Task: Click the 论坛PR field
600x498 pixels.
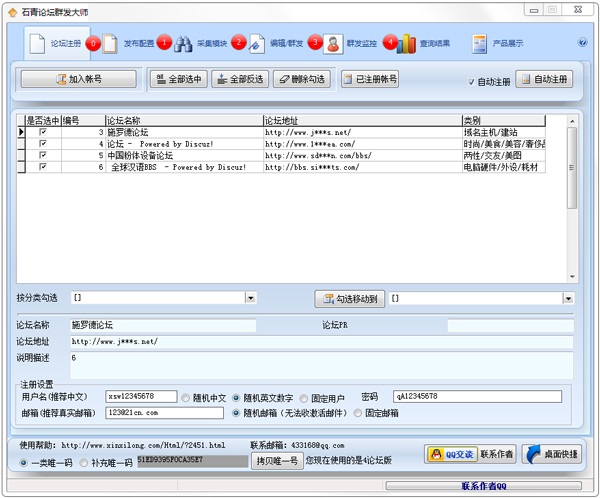Action: (x=510, y=326)
